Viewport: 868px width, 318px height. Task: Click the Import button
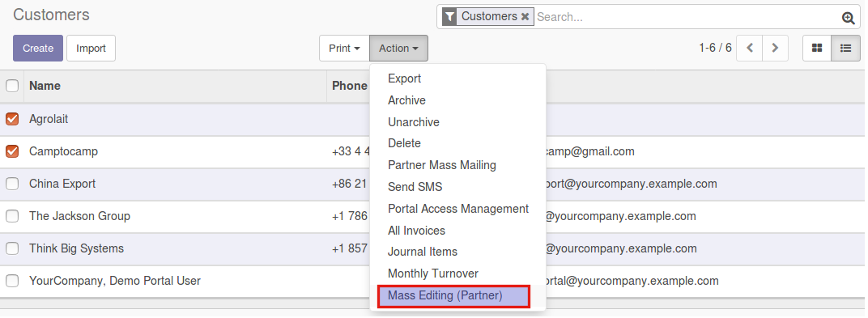91,48
